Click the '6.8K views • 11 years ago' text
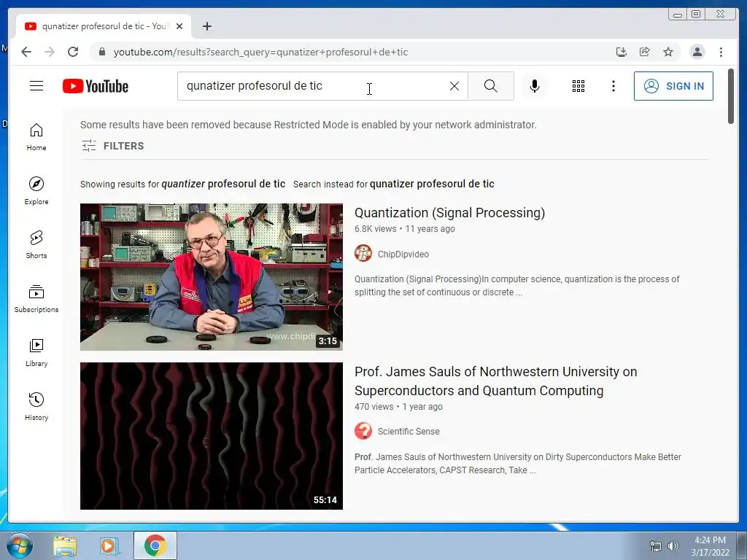Viewport: 747px width, 560px height. point(404,228)
